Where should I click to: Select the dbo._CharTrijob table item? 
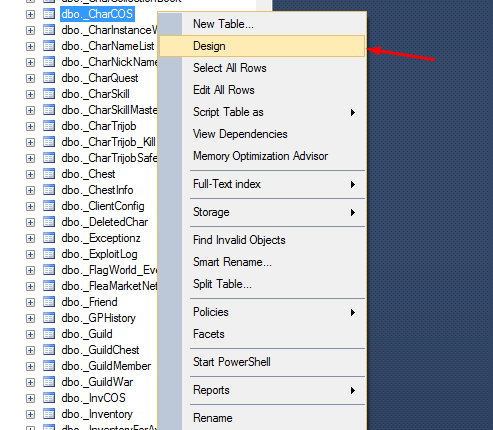pos(99,126)
